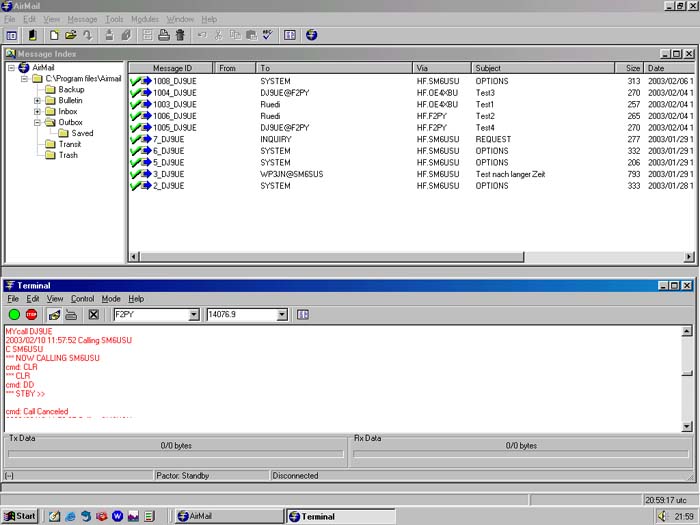Image resolution: width=700 pixels, height=525 pixels.
Task: Click the globe icon in AirMail toolbar
Action: 311,35
